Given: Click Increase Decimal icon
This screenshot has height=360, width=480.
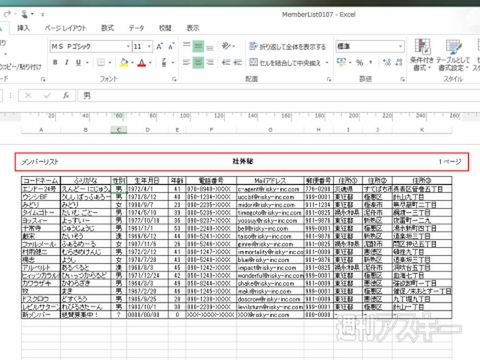Looking at the screenshot, I should [x=387, y=62].
